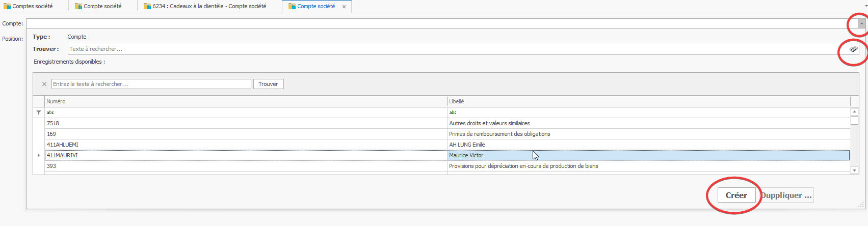Click the funnel filter icon in grid
The image size is (868, 226).
point(39,112)
